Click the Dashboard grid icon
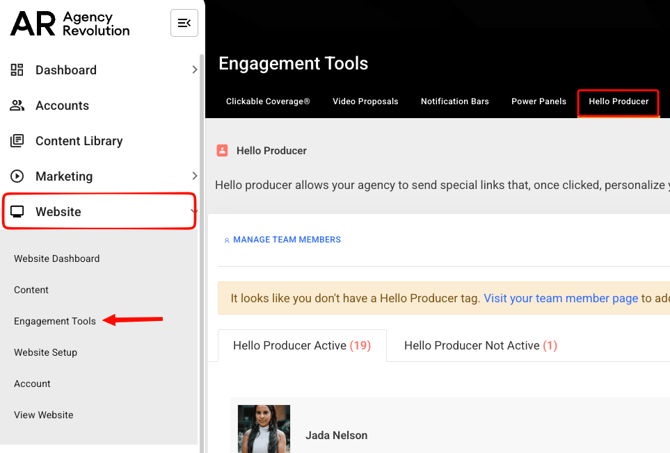 pos(17,70)
